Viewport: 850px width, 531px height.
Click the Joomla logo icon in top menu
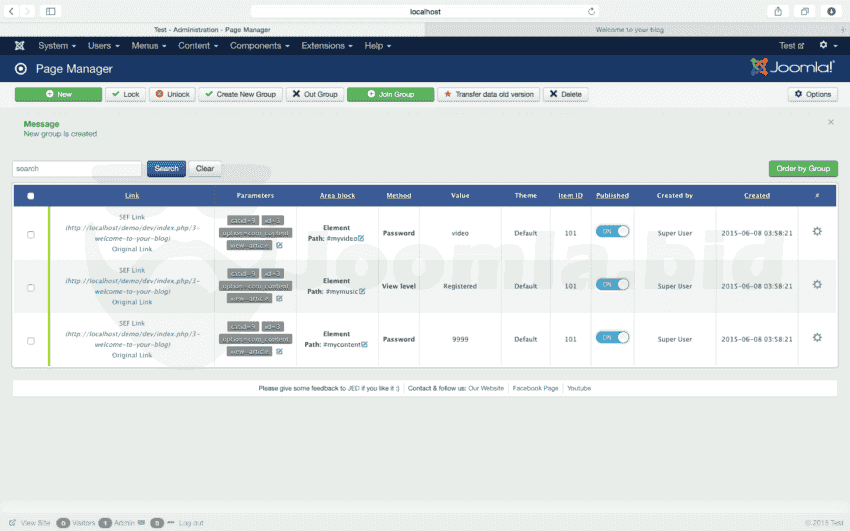coord(20,46)
